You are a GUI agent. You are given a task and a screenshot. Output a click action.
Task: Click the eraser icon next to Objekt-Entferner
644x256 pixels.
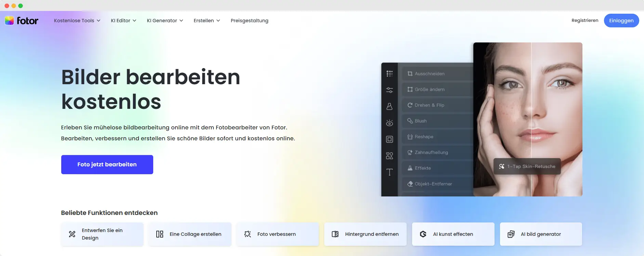pos(410,184)
